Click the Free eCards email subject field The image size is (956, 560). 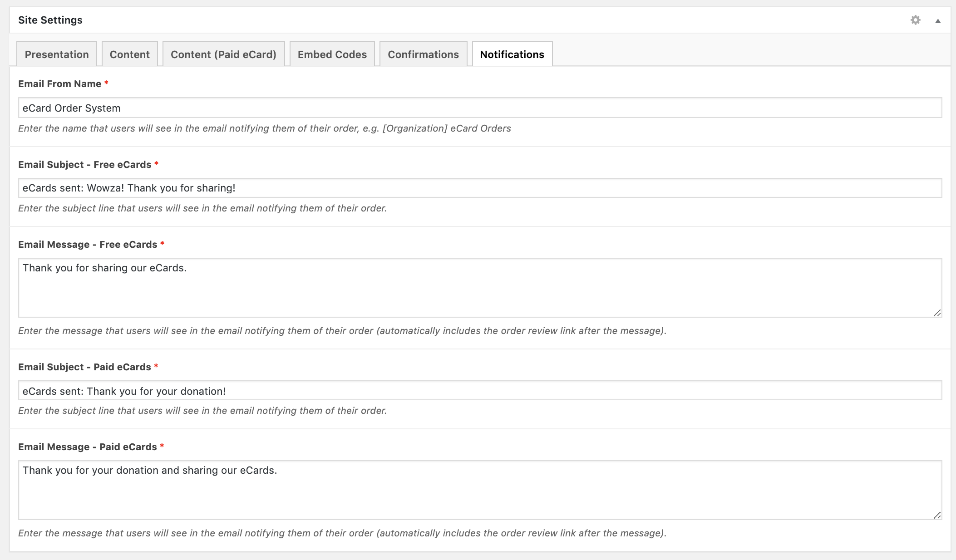[x=480, y=188]
